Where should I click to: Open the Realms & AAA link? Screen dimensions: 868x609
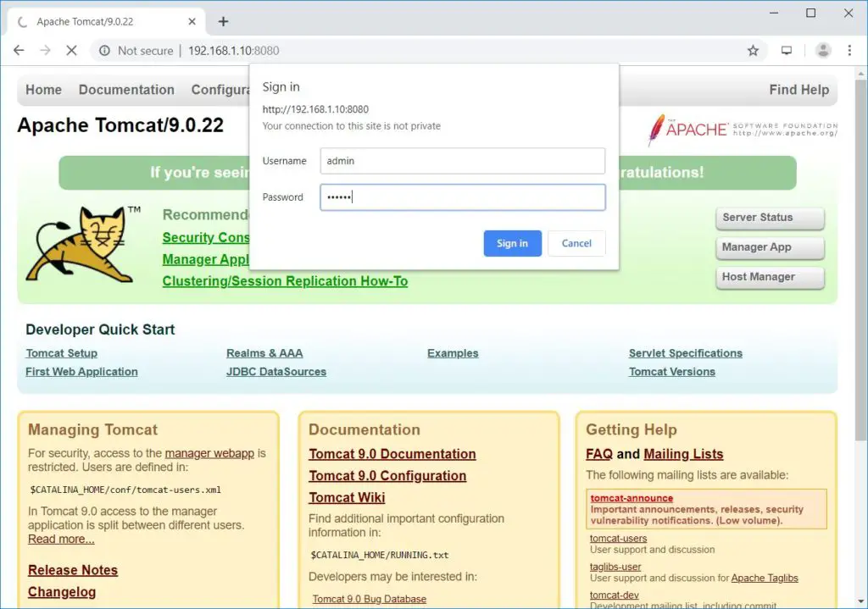(264, 353)
